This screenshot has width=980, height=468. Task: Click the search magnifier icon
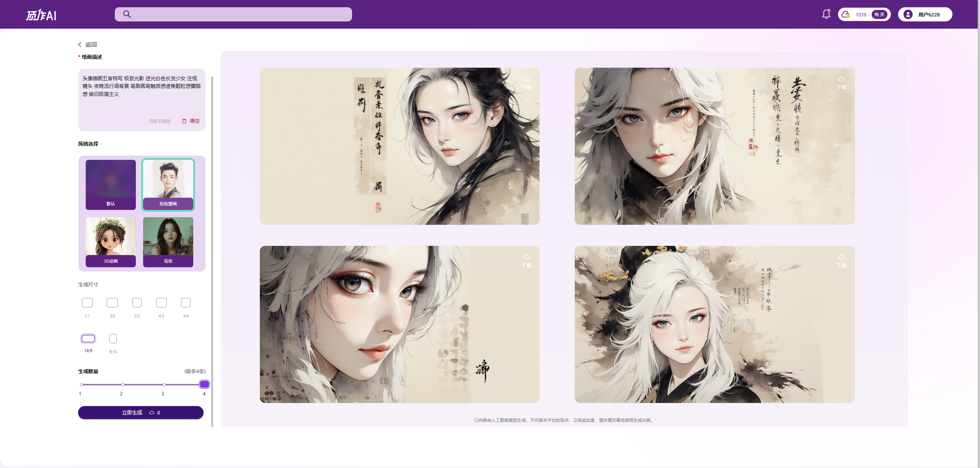click(127, 14)
